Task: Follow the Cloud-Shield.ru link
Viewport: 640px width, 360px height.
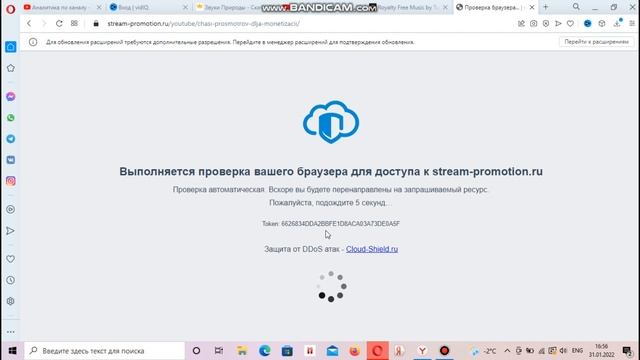Action: pyautogui.click(x=372, y=249)
